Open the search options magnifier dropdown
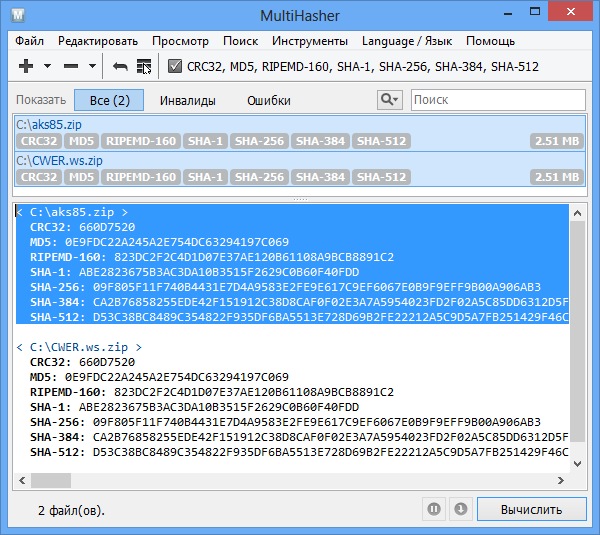Screen dimensions: 600x535 (x=388, y=100)
